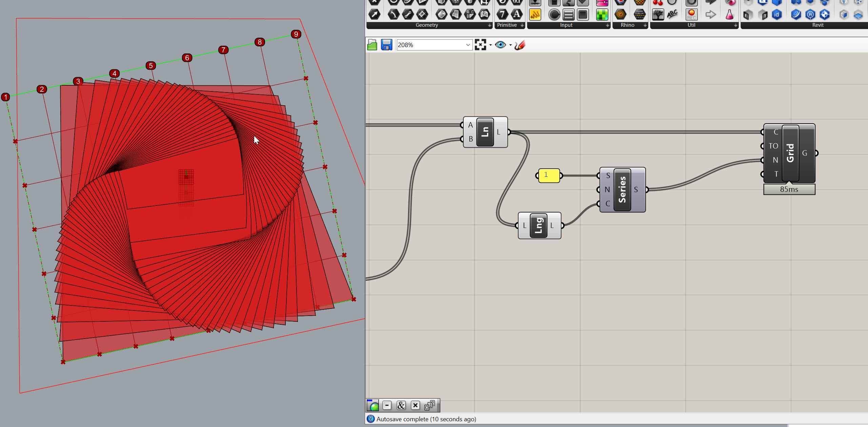Click the pink flask icon in Util panel
868x427 pixels.
(729, 15)
